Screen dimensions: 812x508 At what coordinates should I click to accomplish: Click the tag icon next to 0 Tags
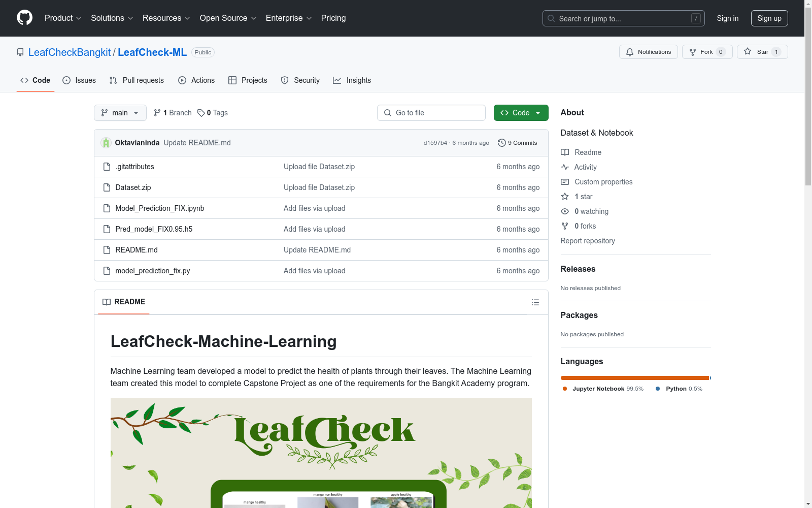[x=201, y=113]
